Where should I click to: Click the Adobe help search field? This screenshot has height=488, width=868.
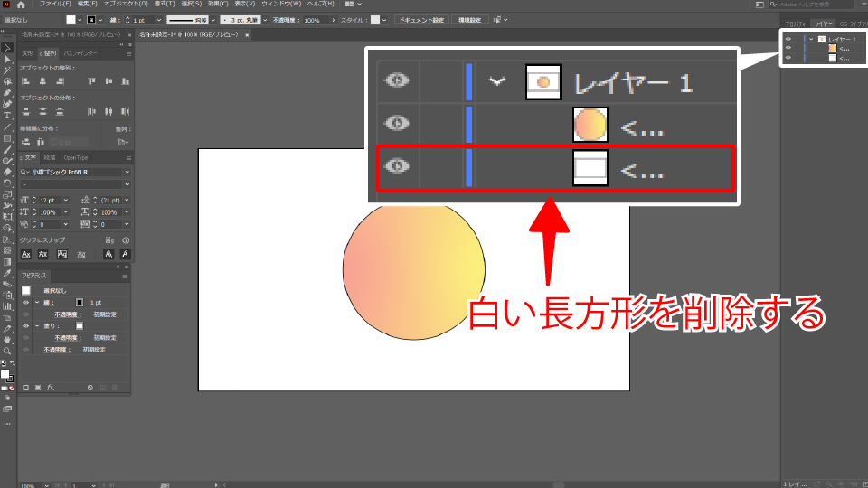click(818, 5)
